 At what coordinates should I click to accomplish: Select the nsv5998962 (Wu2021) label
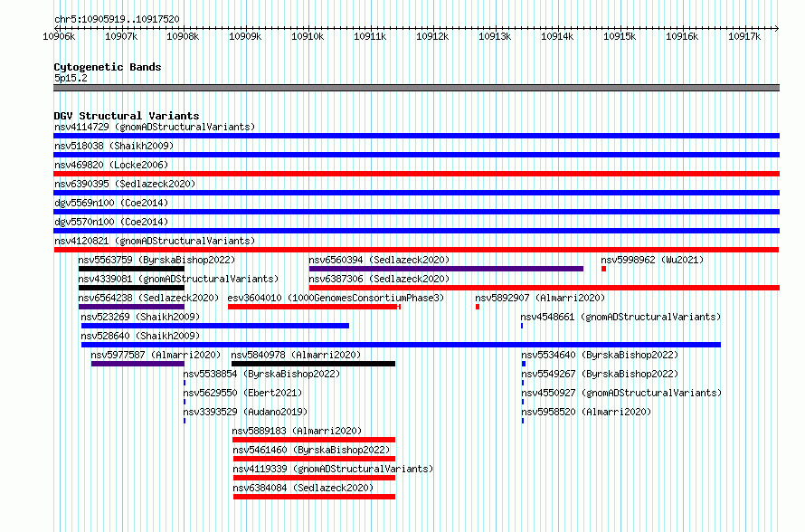(652, 260)
